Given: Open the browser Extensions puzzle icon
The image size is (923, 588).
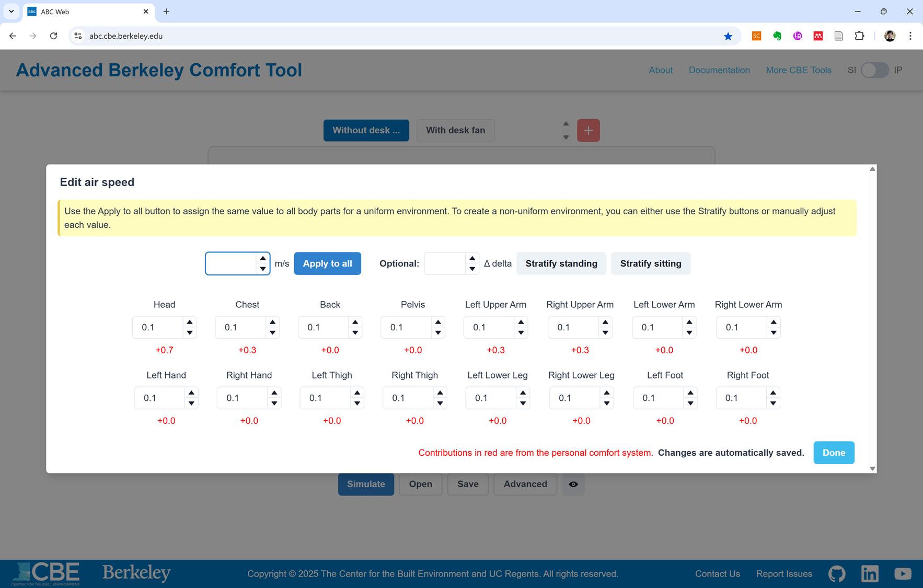Looking at the screenshot, I should coord(859,36).
